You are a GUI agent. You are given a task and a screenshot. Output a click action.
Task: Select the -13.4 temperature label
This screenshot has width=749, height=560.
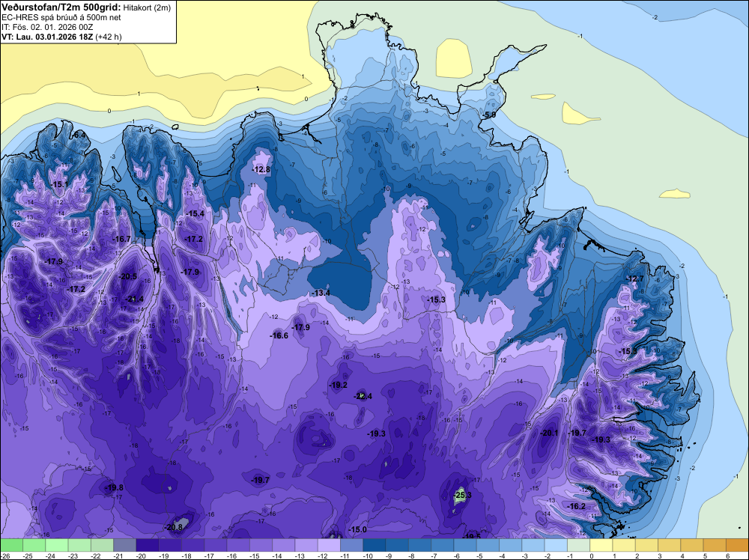(x=321, y=293)
